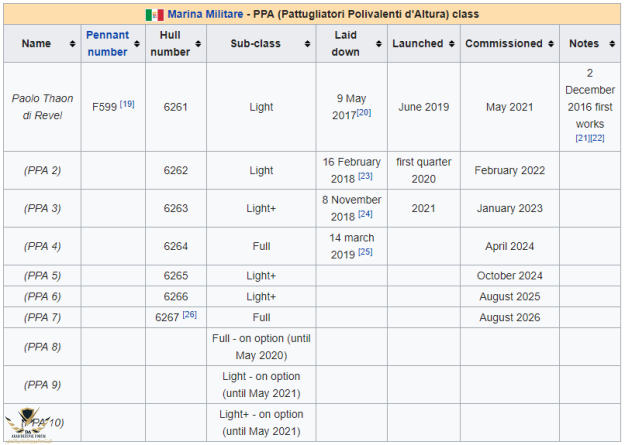
Task: Open the Pennant number header link
Action: pos(107,43)
